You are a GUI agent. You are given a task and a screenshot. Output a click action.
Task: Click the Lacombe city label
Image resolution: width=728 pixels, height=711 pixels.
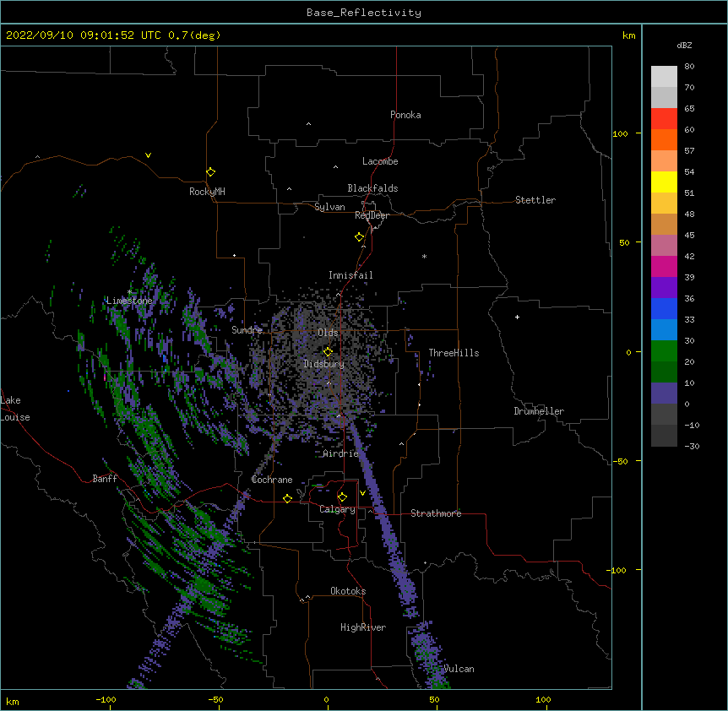tap(380, 161)
